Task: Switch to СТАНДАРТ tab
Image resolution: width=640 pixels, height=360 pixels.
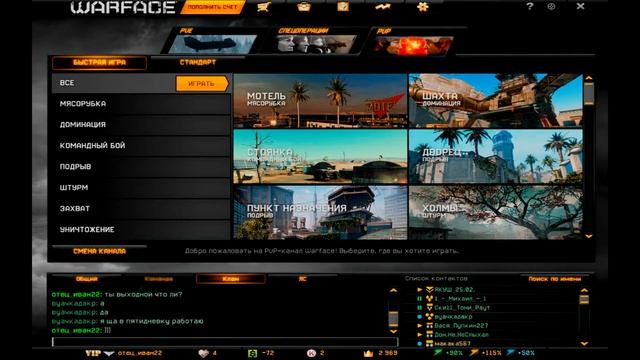Action: coord(198,62)
